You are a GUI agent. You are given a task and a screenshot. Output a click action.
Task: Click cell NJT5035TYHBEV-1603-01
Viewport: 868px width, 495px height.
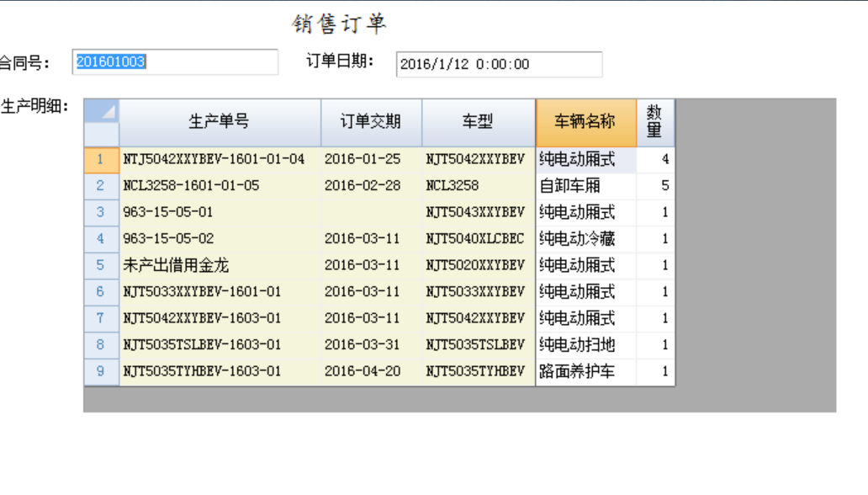tap(220, 372)
